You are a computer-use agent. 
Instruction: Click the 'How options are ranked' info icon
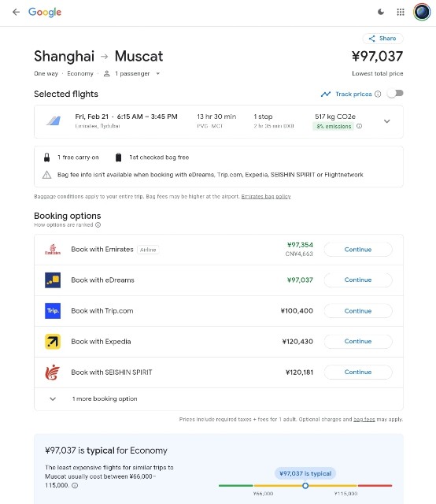click(98, 225)
